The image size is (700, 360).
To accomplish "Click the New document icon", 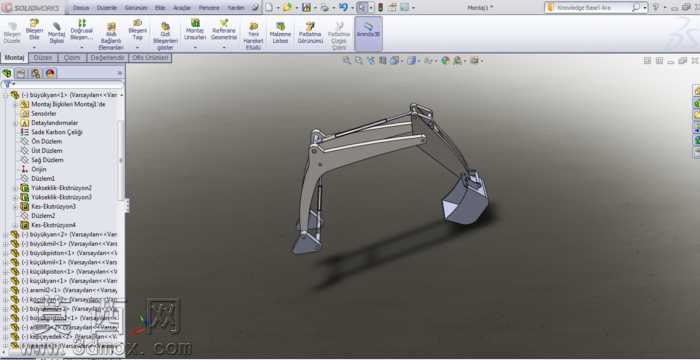I will [268, 8].
